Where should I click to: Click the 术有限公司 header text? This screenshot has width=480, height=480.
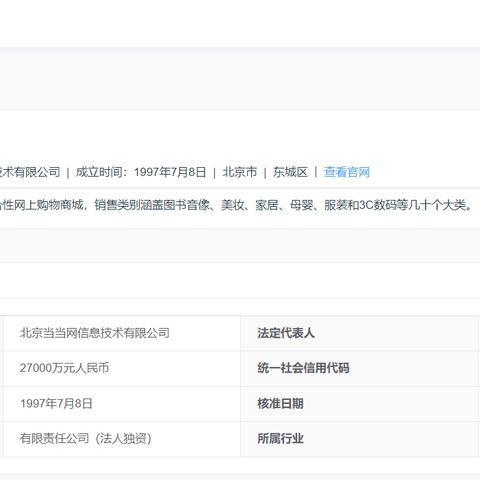click(x=30, y=172)
